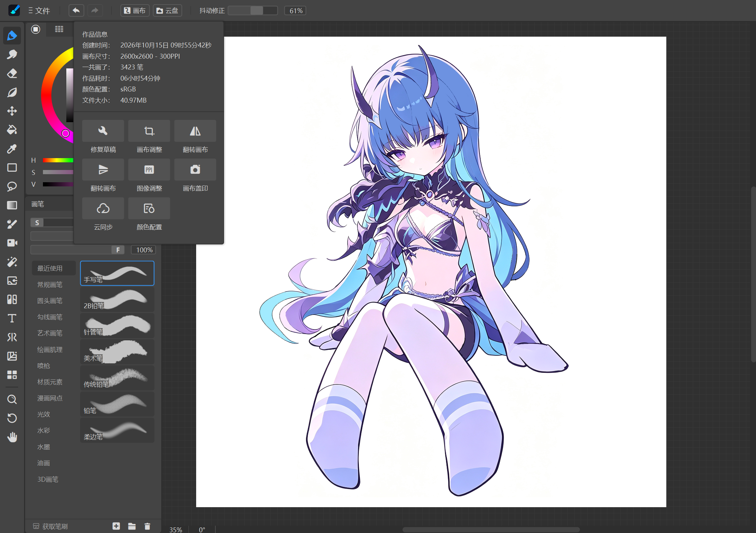
Task: Select the magic wand tool
Action: tap(12, 262)
